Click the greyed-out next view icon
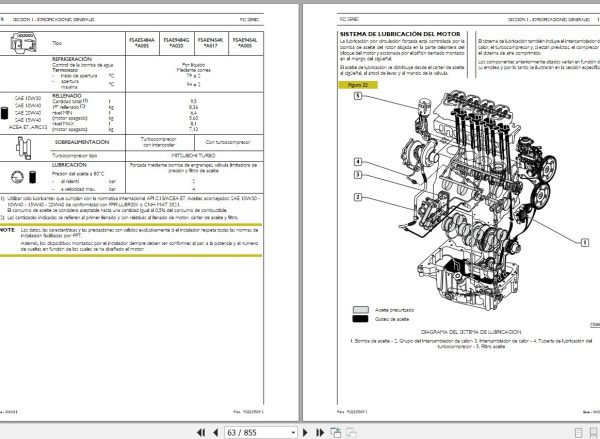 351,432
